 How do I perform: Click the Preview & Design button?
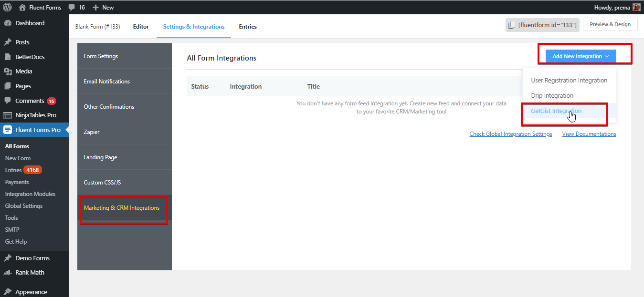(x=610, y=25)
